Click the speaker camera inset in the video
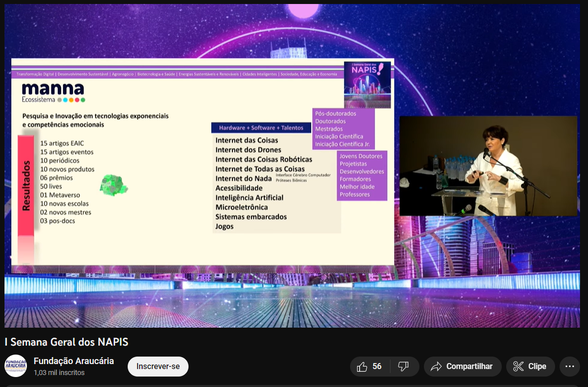 488,166
